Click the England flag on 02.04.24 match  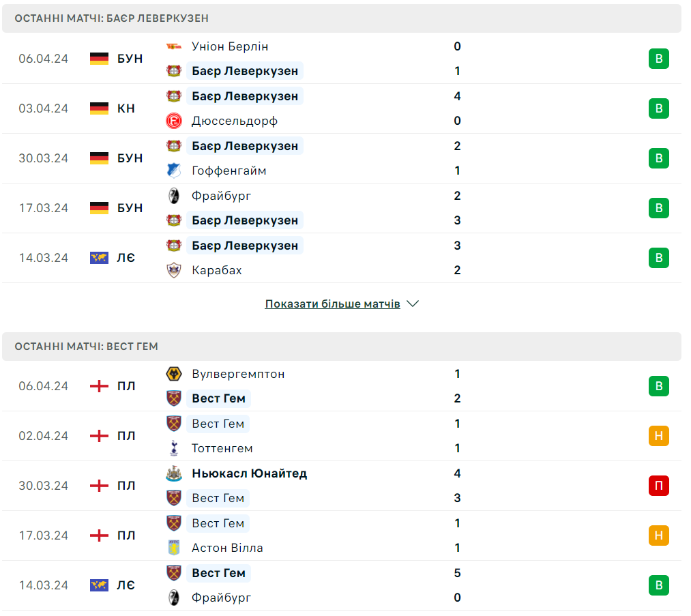tap(99, 436)
